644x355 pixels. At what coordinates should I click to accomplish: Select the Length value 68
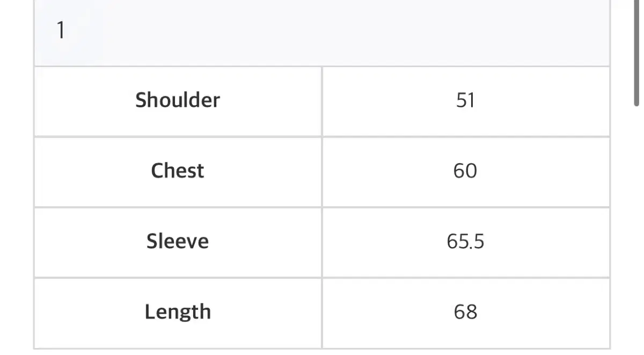point(465,312)
